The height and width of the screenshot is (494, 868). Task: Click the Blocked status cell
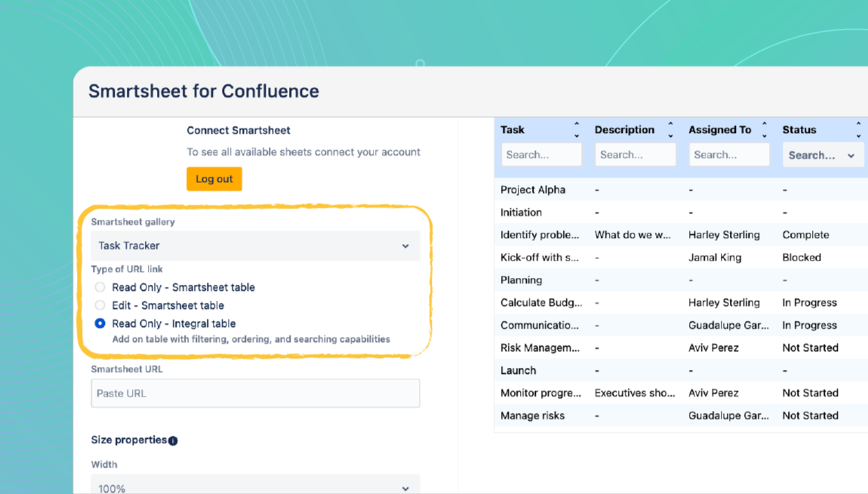[x=802, y=258]
